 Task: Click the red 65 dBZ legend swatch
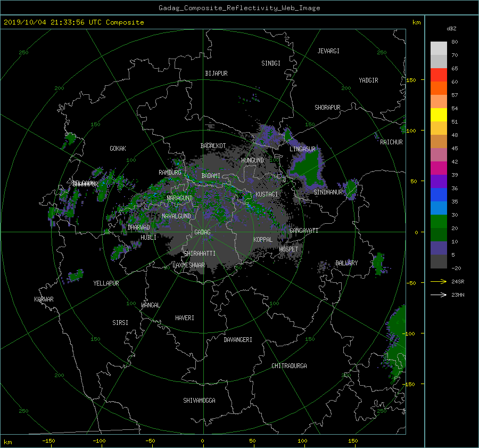click(x=439, y=75)
